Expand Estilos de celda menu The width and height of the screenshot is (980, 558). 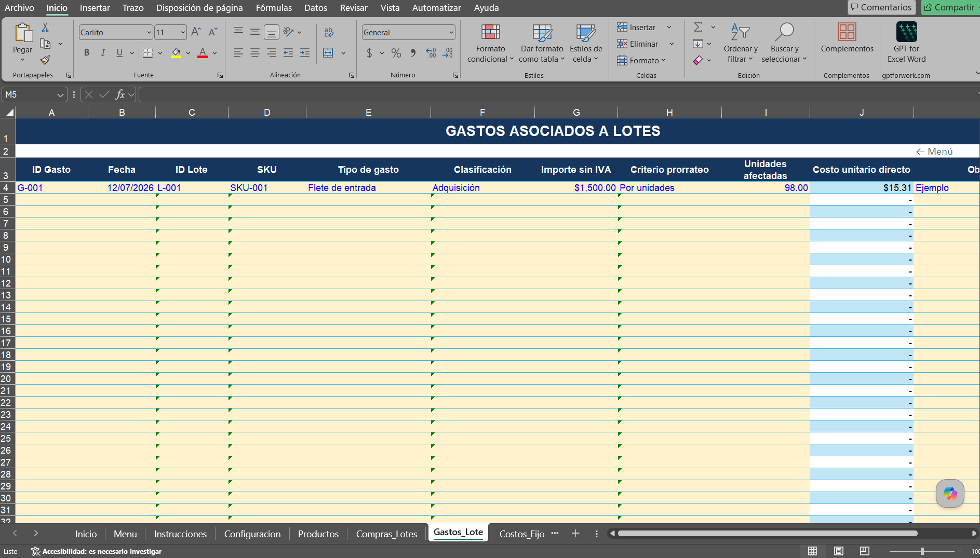pos(586,43)
